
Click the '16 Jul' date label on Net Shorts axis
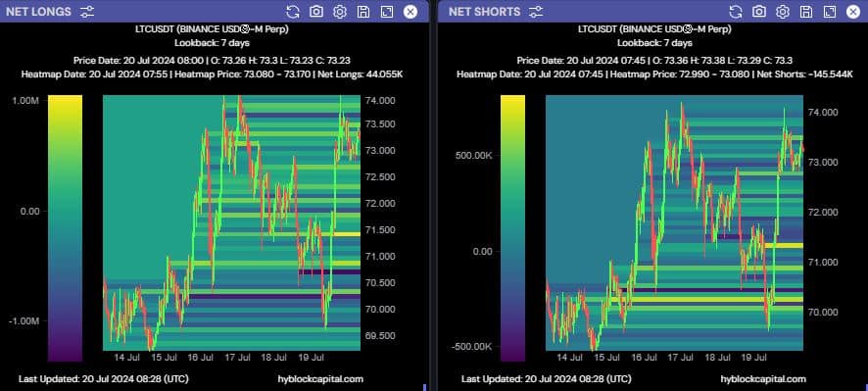644,358
